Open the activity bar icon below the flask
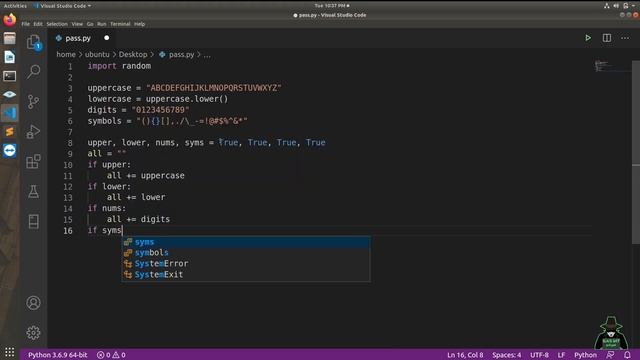Viewport: 640px width, 360px height. pos(33,221)
